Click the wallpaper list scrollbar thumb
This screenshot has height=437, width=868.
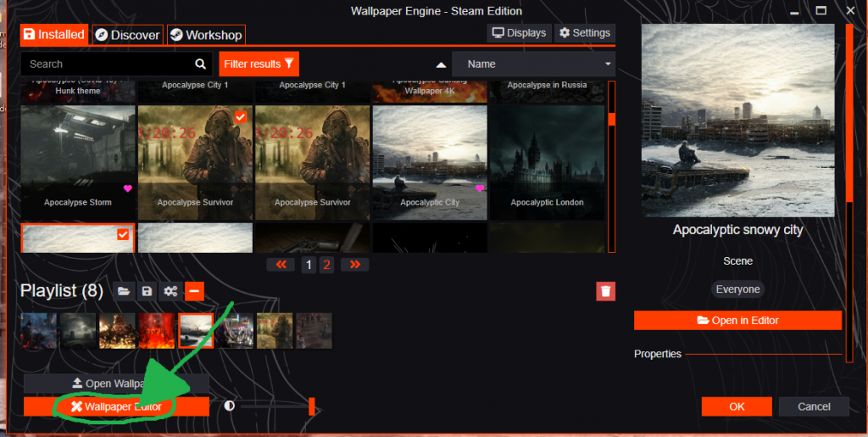click(x=612, y=119)
